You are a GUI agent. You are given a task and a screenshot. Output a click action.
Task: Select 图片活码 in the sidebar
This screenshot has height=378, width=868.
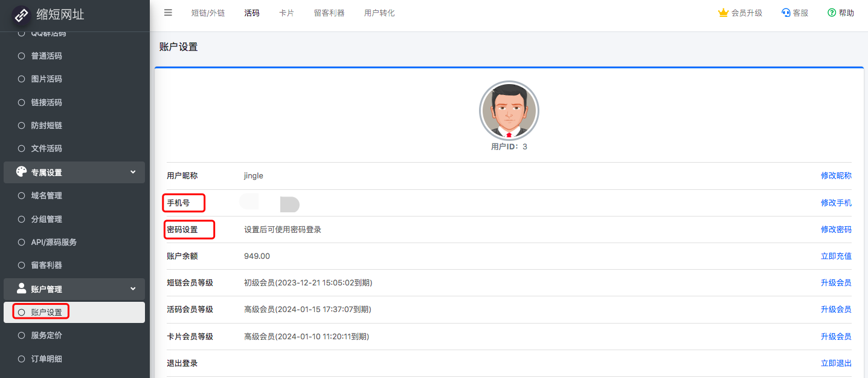(47, 79)
